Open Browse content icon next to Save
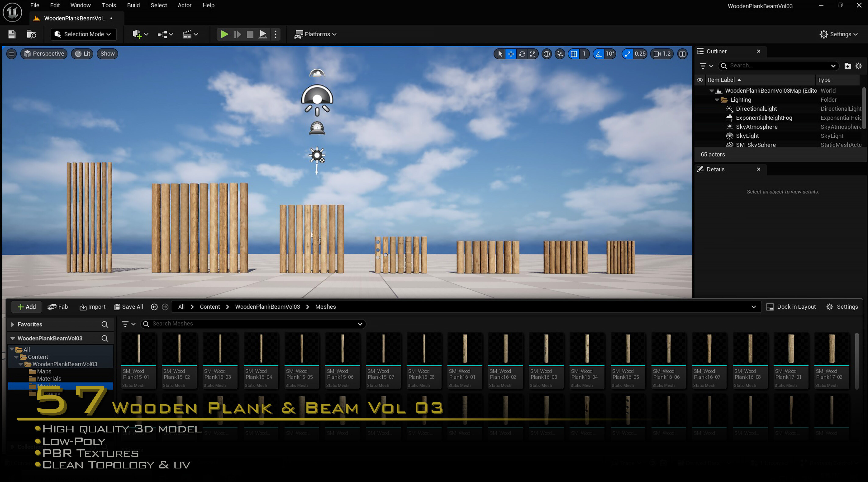 click(31, 34)
